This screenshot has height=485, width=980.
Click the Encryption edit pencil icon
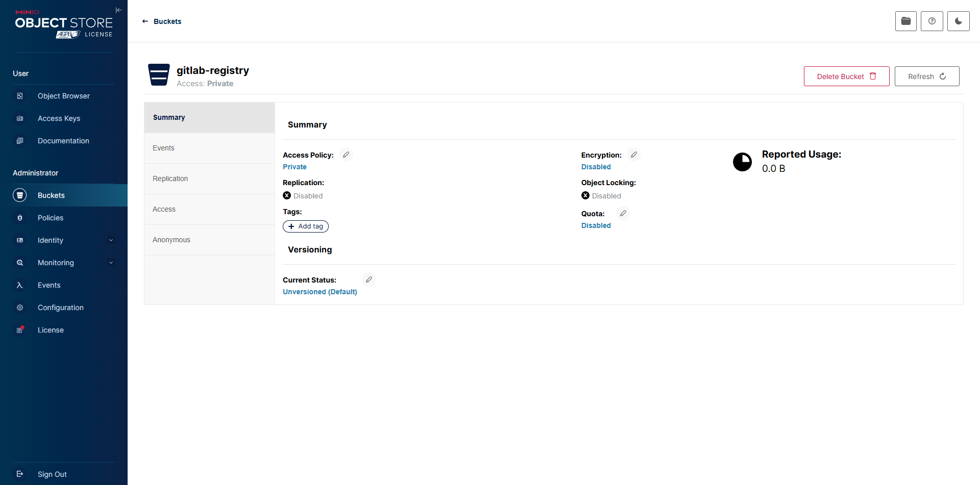pyautogui.click(x=633, y=155)
